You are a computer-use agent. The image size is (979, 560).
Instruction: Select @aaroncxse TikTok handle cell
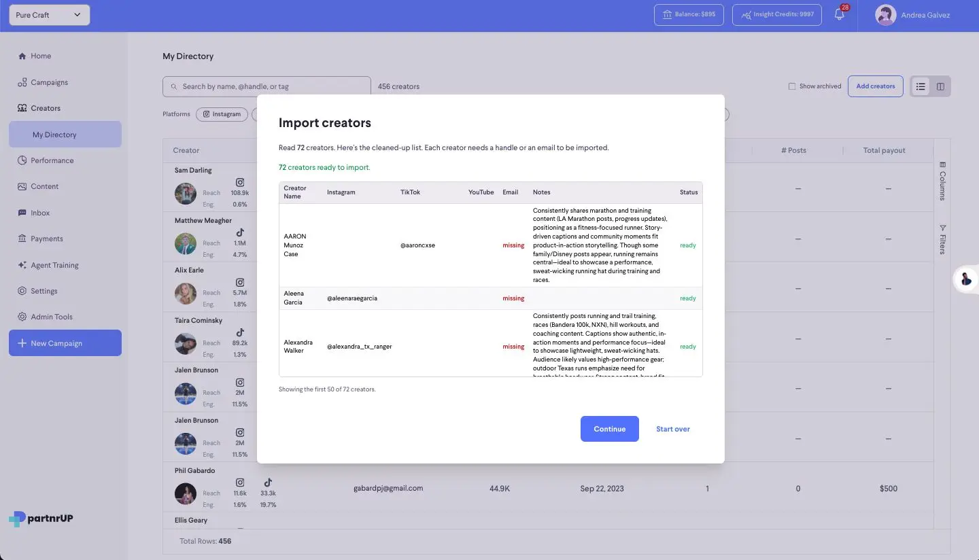click(x=417, y=245)
